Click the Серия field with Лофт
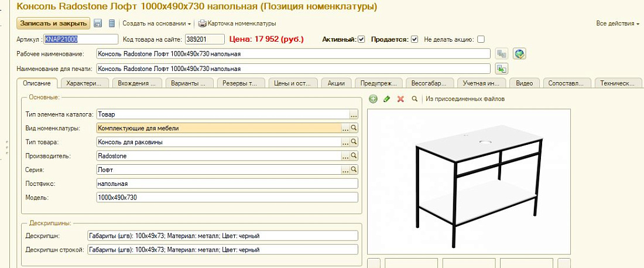 [x=218, y=169]
